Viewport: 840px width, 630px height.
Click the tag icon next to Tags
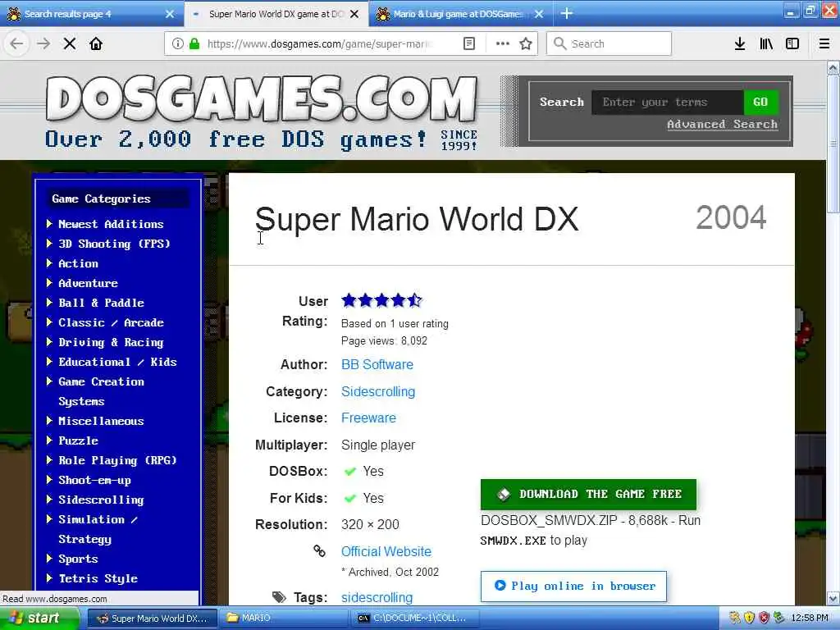pyautogui.click(x=279, y=597)
